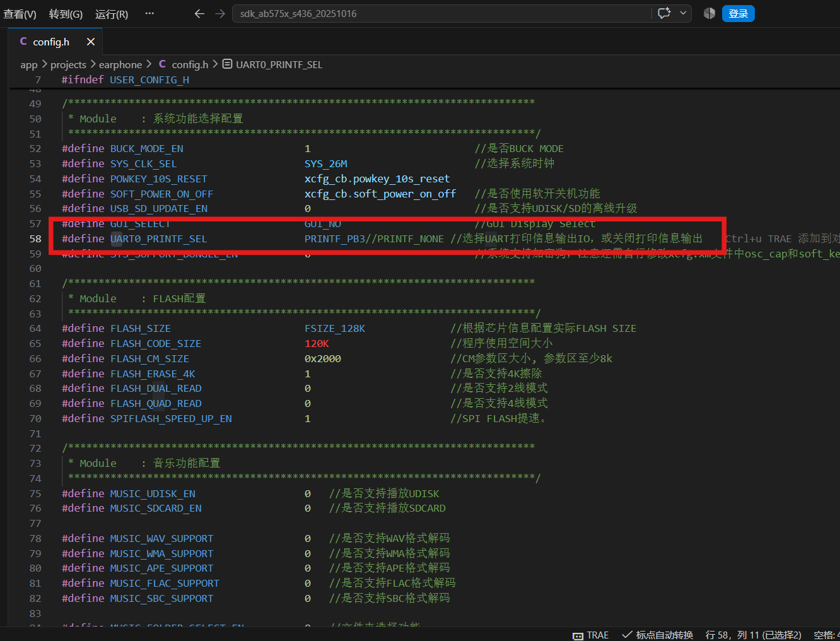Click the gray circular icon beside 登录

(709, 13)
